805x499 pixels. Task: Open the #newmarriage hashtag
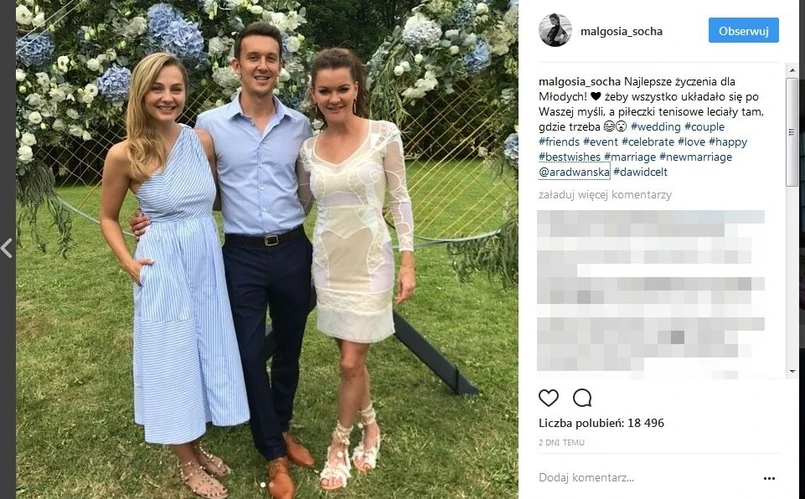[696, 157]
